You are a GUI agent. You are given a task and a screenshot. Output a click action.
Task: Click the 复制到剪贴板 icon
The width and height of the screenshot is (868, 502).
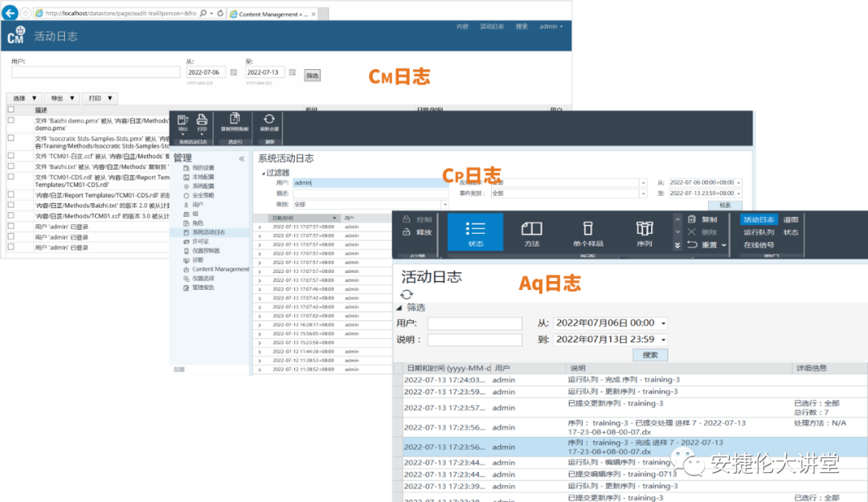235,122
